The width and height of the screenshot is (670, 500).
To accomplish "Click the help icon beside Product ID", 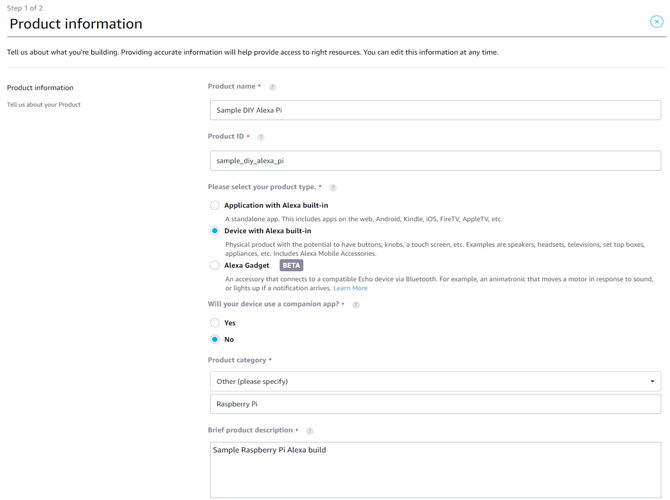I will click(x=261, y=137).
